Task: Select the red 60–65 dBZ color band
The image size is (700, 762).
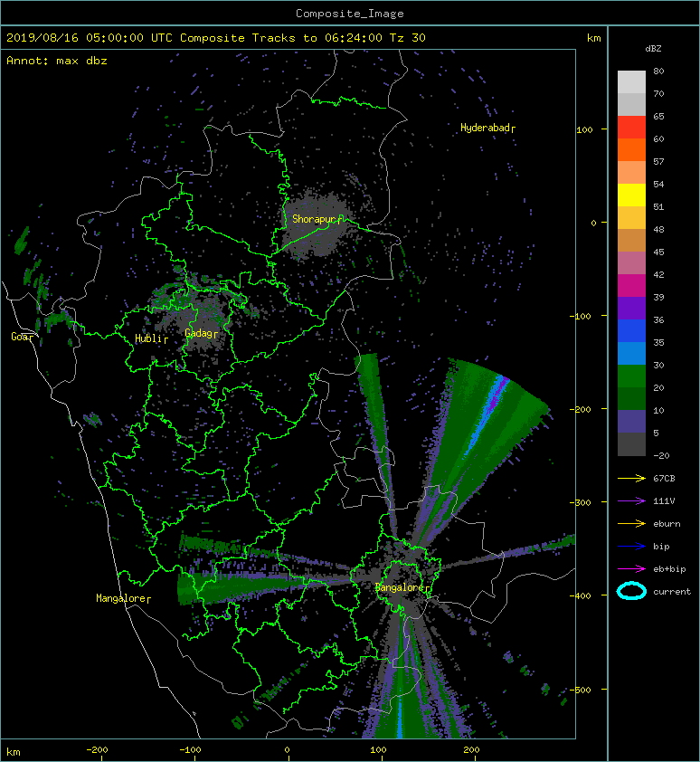Action: [x=631, y=128]
